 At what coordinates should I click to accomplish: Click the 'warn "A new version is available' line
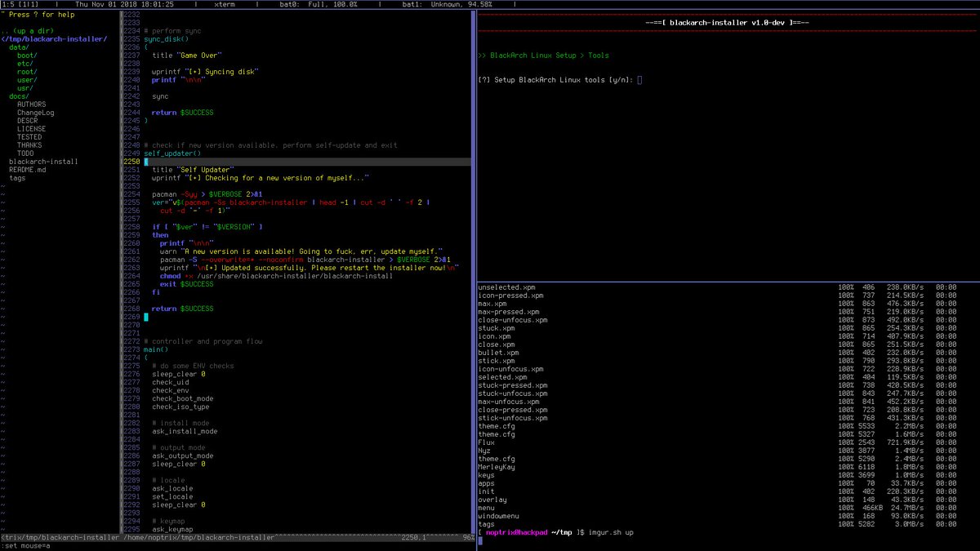(x=301, y=251)
